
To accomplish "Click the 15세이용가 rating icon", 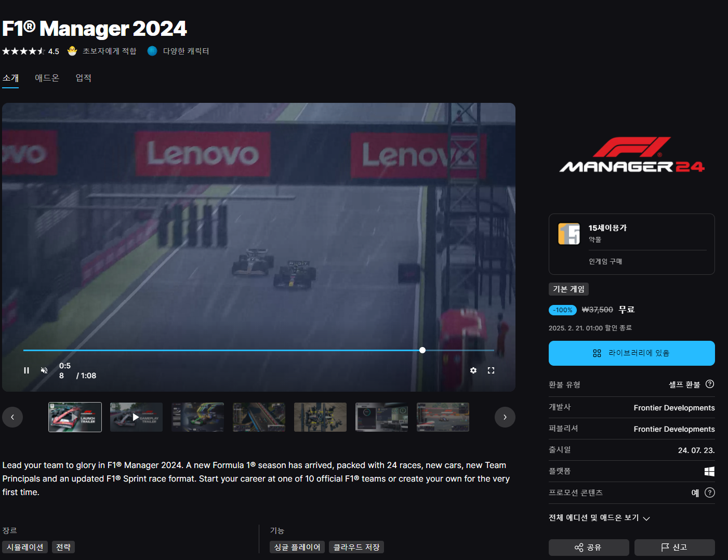I will coord(569,234).
